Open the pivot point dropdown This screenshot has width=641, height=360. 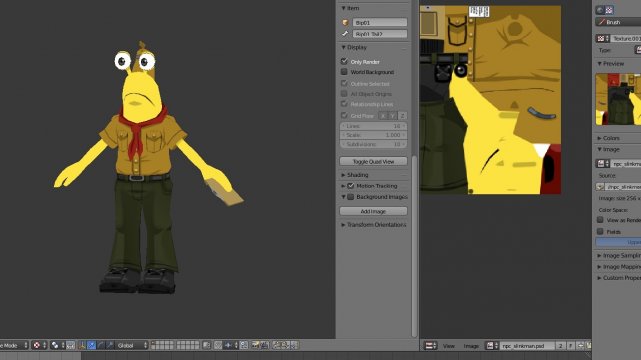point(58,345)
